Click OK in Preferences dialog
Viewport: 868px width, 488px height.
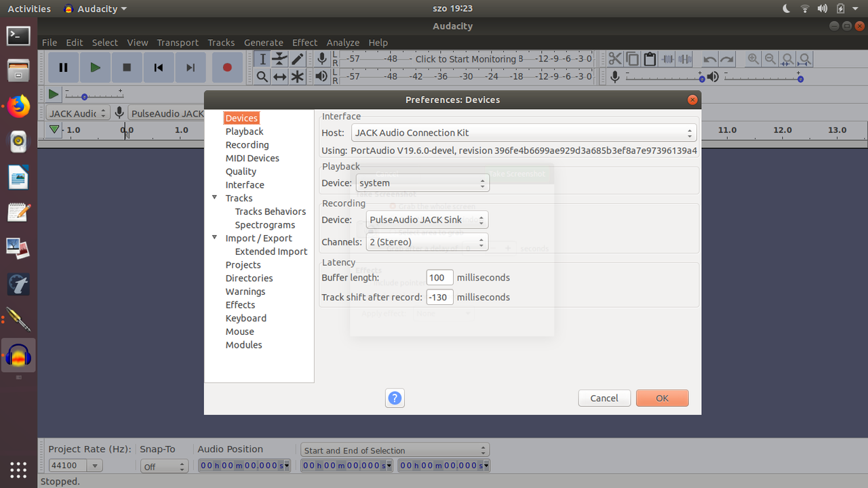(x=663, y=398)
